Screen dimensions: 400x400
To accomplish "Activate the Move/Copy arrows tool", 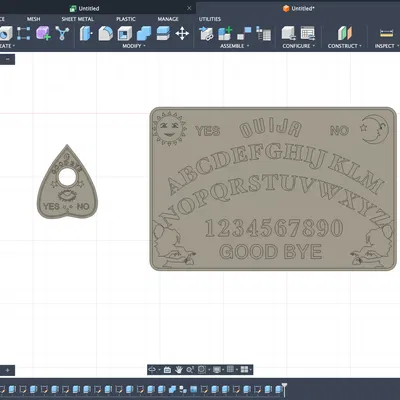I will tap(182, 33).
